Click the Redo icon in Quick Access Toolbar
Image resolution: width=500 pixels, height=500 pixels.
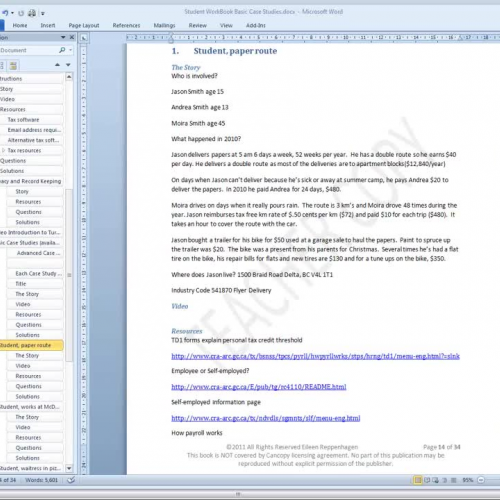(x=21, y=13)
